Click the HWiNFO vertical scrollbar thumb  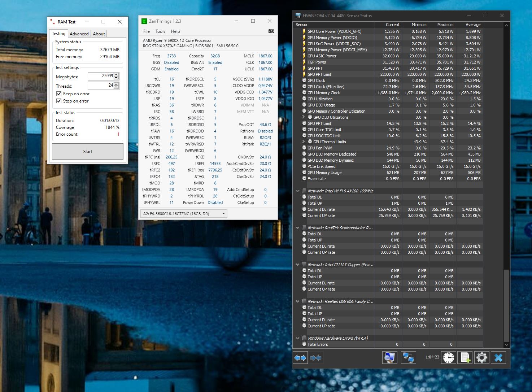(506, 305)
